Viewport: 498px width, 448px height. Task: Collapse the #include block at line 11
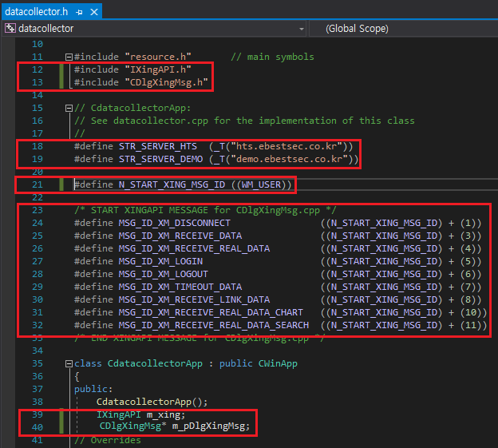(x=69, y=57)
